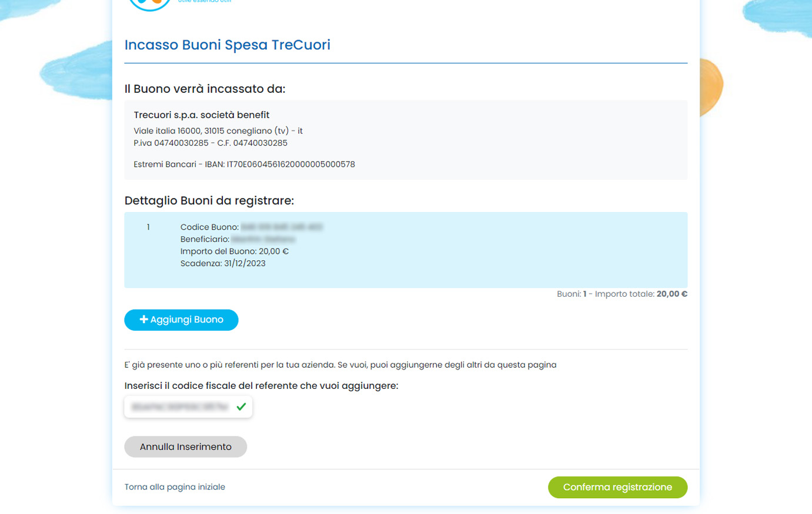
Task: Click the Dettaglio Buoni da registrare heading
Action: click(x=209, y=201)
